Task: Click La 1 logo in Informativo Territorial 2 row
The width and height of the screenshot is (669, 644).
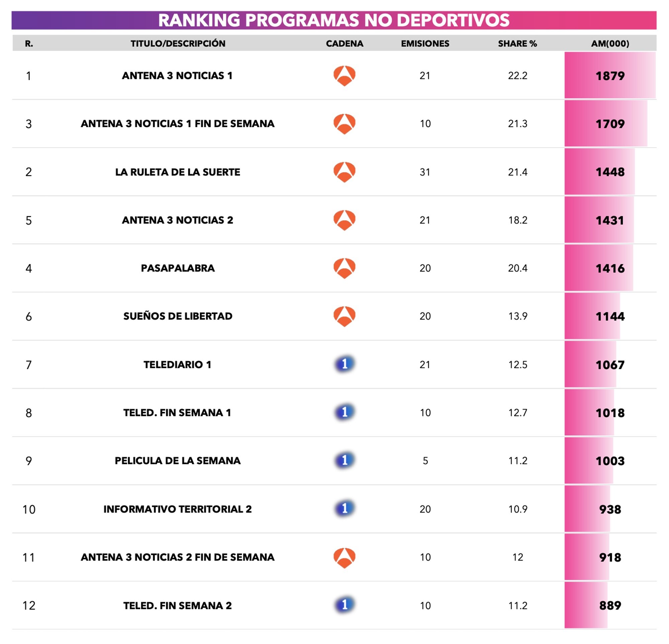Action: (x=344, y=508)
